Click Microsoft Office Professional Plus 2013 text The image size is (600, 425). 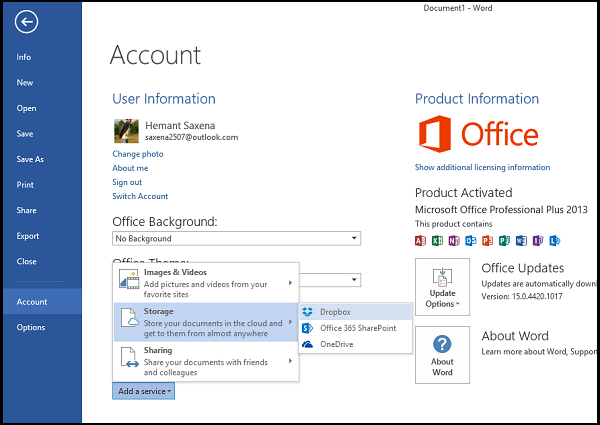[x=501, y=210]
